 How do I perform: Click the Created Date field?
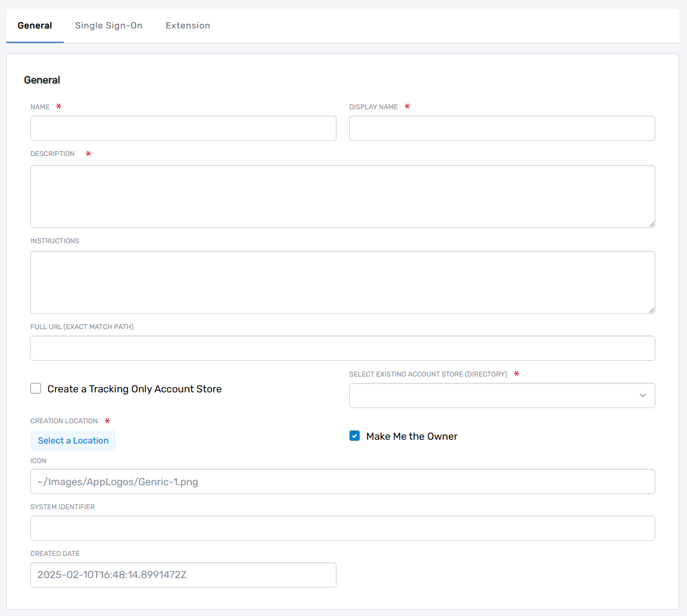(183, 575)
